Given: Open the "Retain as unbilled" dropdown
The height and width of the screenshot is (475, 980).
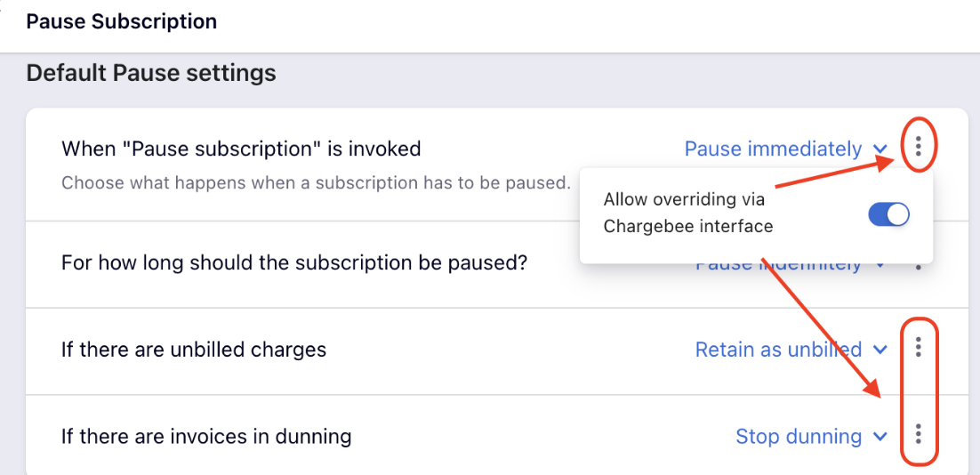Looking at the screenshot, I should [791, 349].
